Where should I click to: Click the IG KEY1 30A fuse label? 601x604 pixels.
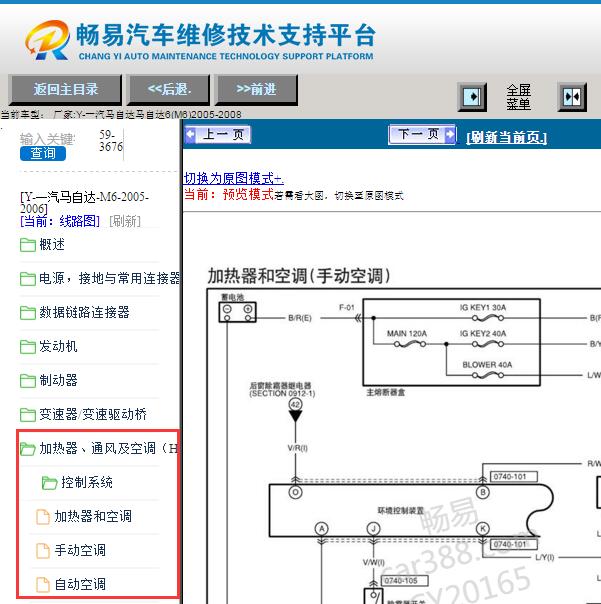(x=483, y=307)
